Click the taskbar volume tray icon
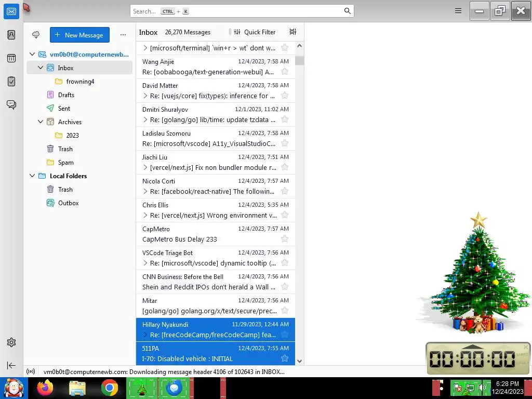This screenshot has width=532, height=399. 482,388
